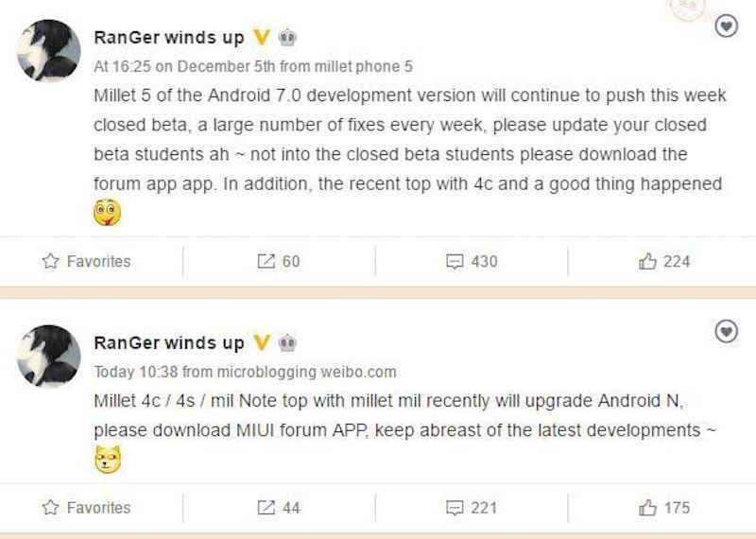
Task: Click the repost icon showing 60
Action: pyautogui.click(x=278, y=261)
